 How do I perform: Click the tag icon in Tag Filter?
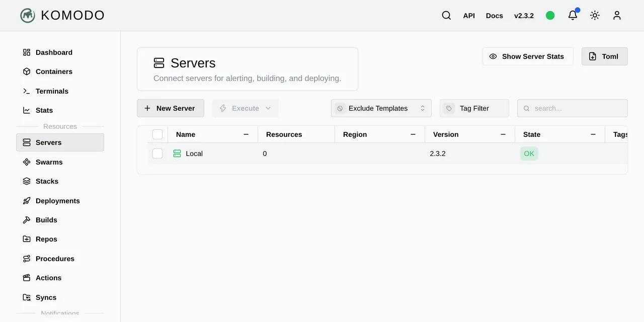point(449,108)
